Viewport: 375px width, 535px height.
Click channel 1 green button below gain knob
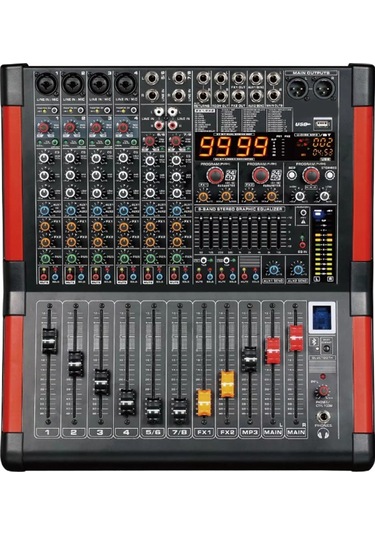point(55,142)
